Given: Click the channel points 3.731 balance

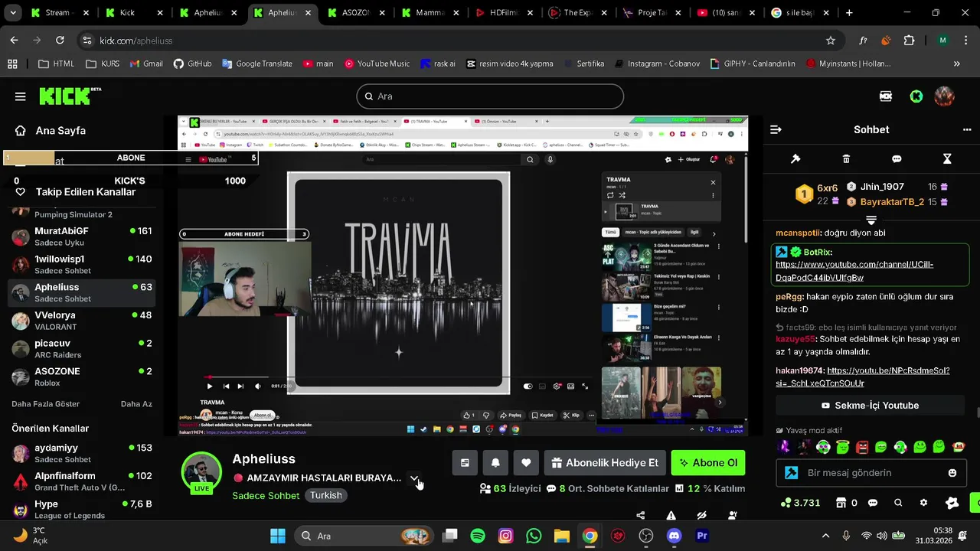Looking at the screenshot, I should (801, 503).
